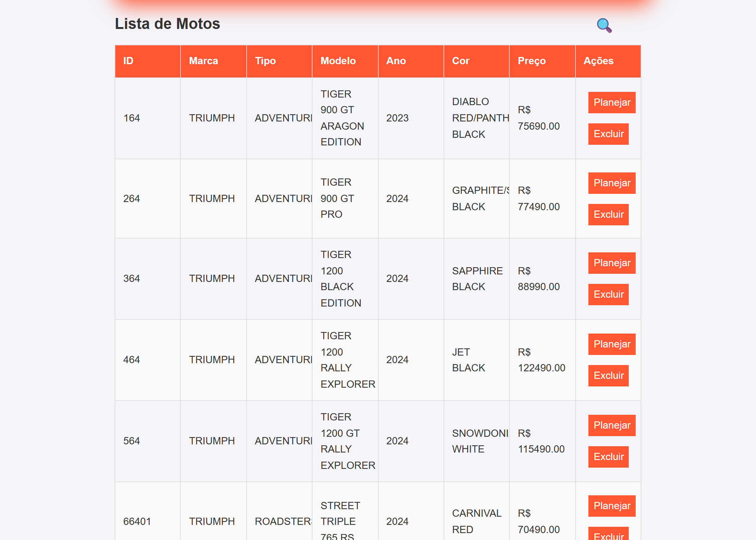Select the Tipo column header
Image resolution: width=756 pixels, height=540 pixels.
tap(265, 61)
